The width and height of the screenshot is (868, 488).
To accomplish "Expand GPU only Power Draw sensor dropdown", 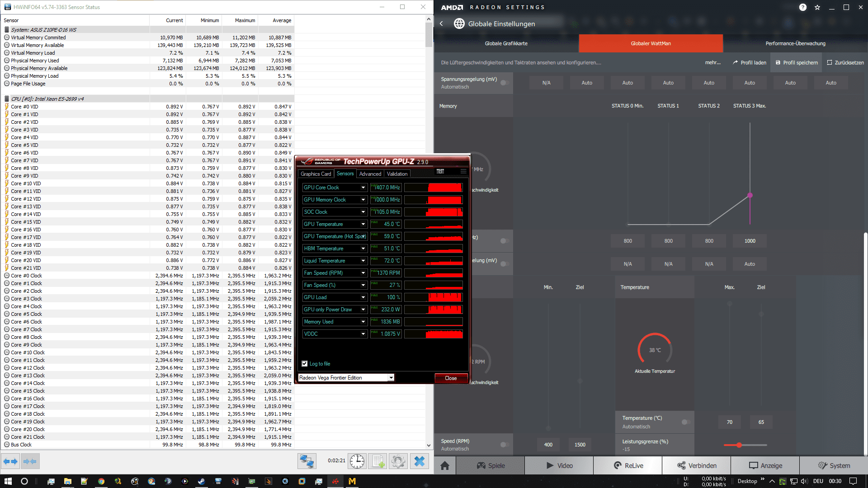I will pos(363,310).
